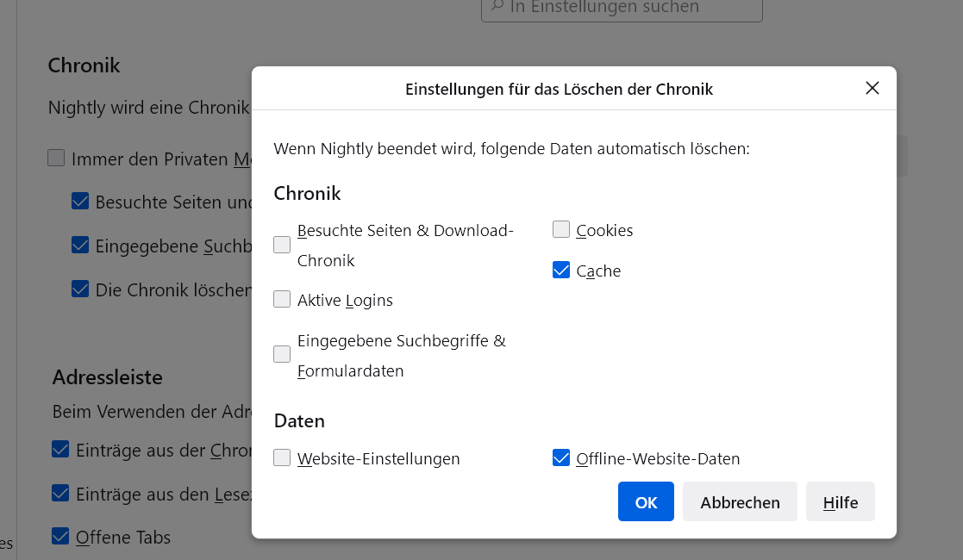The image size is (963, 560).
Task: Close the Chronik löschen settings dialog
Action: (872, 89)
